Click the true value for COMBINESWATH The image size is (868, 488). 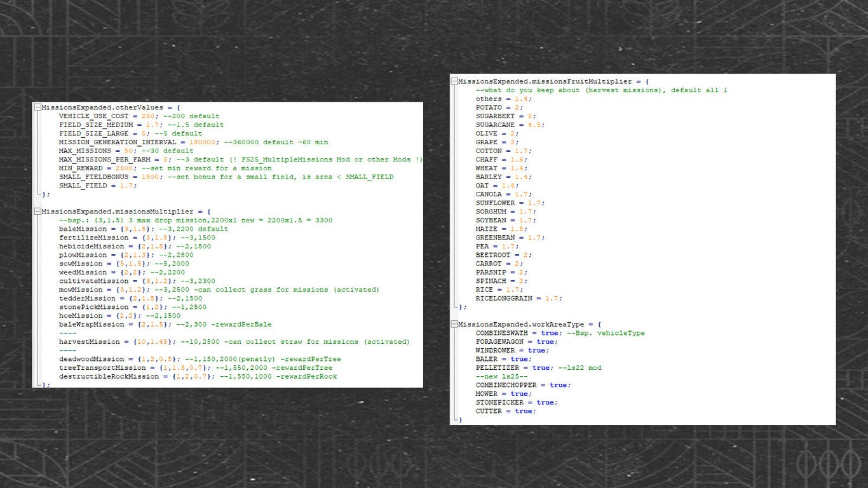pyautogui.click(x=550, y=333)
